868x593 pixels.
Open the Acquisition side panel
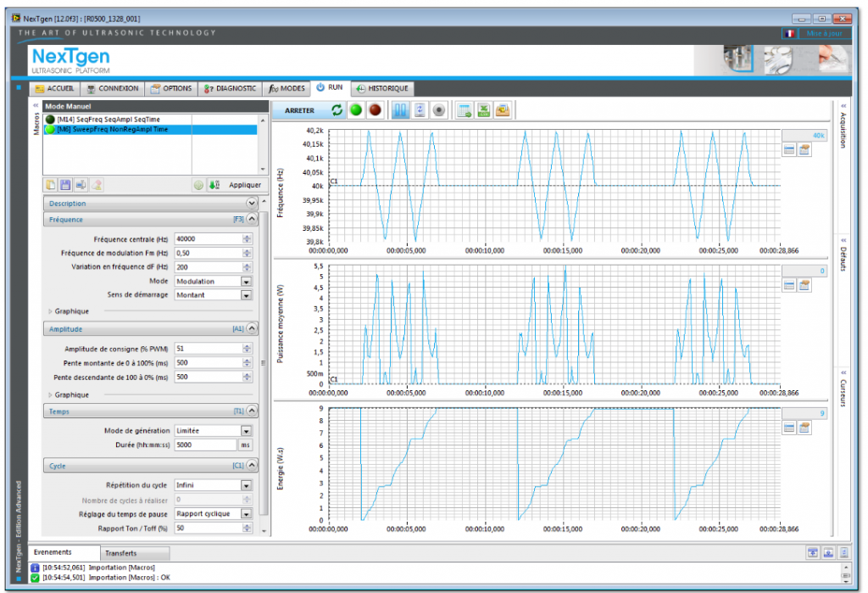pyautogui.click(x=843, y=127)
